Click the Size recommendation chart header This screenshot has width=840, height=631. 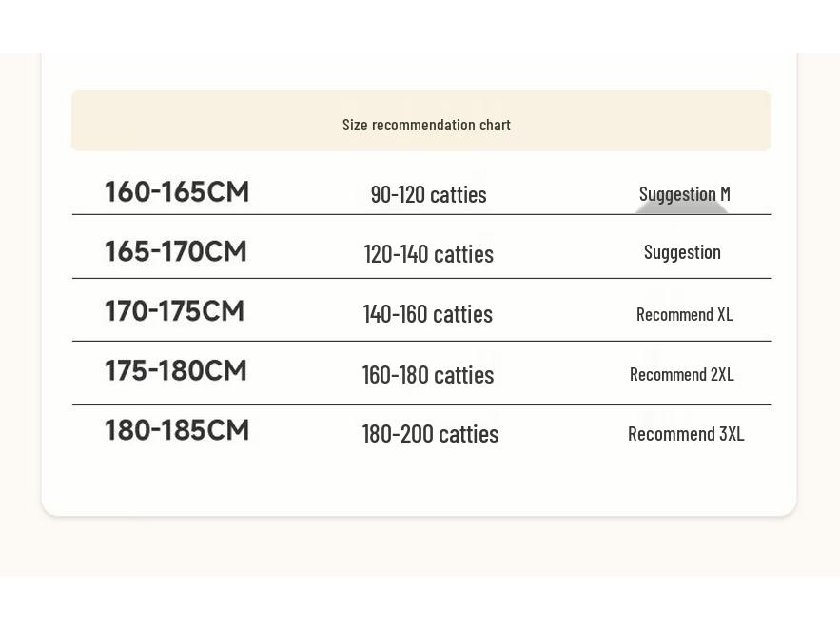tap(426, 125)
